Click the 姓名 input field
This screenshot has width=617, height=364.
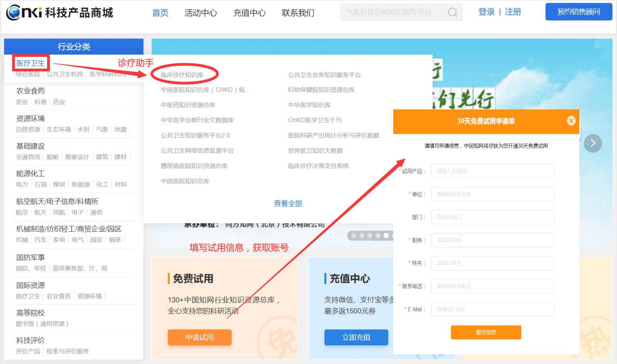pyautogui.click(x=493, y=263)
